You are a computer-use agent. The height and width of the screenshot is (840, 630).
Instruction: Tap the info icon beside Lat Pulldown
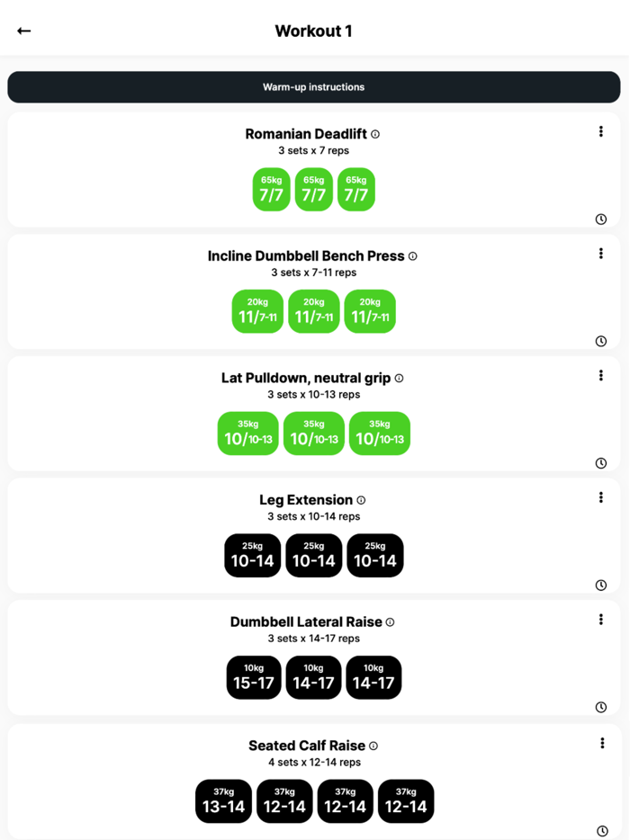(400, 378)
